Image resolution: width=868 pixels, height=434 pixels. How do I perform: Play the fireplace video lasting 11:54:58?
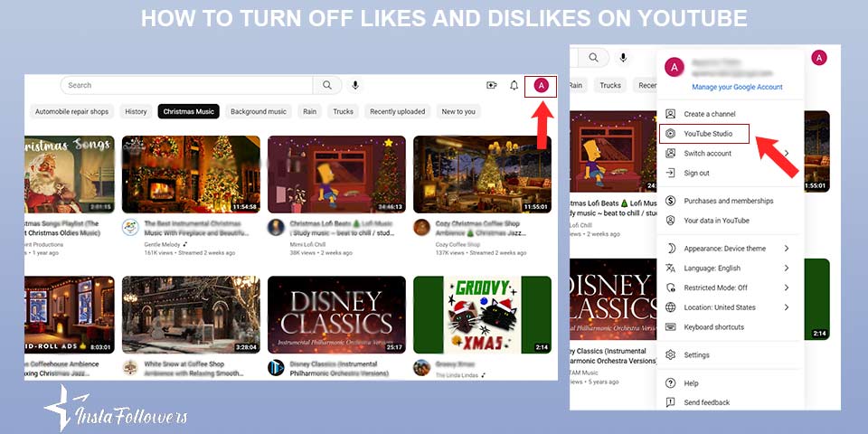click(x=191, y=175)
